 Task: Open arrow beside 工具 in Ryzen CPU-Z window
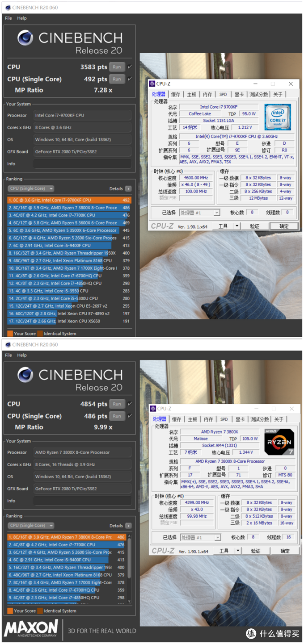238,551
